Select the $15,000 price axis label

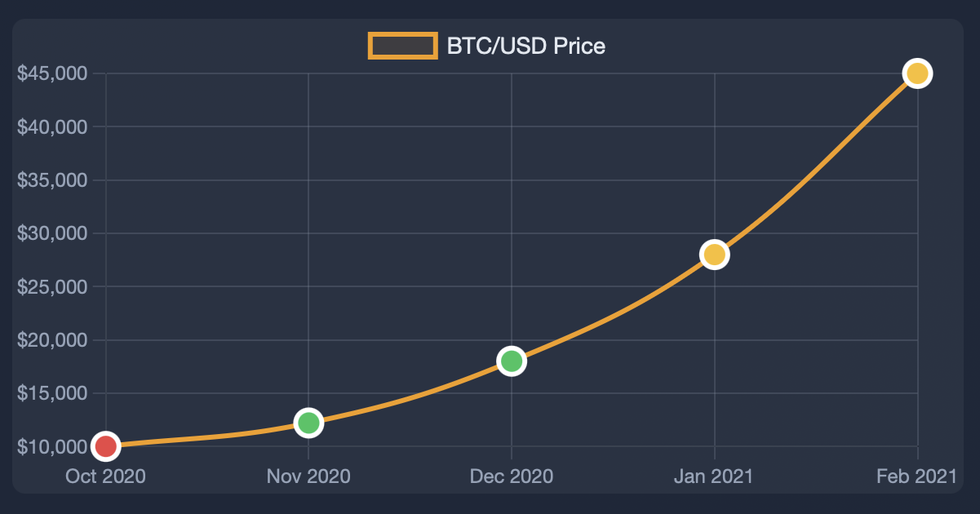[52, 393]
